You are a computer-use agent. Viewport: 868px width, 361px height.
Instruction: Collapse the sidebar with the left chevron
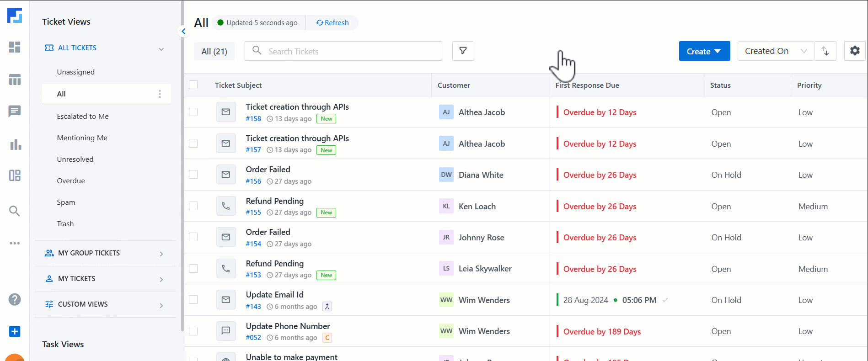point(183,32)
